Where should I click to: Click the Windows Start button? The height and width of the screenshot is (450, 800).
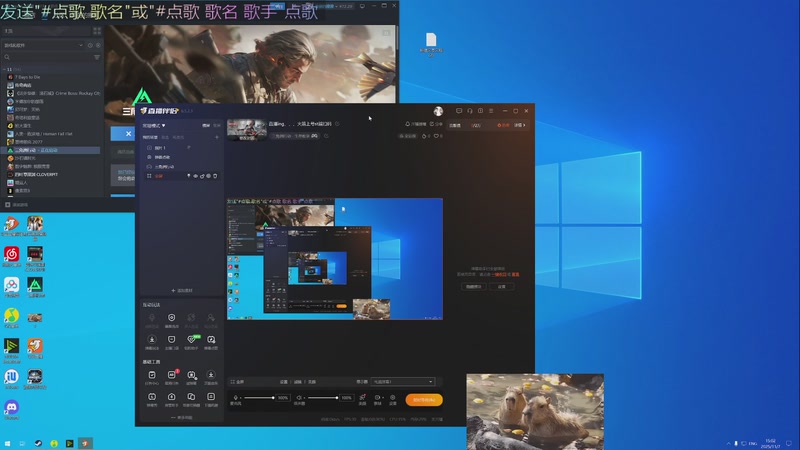point(7,443)
